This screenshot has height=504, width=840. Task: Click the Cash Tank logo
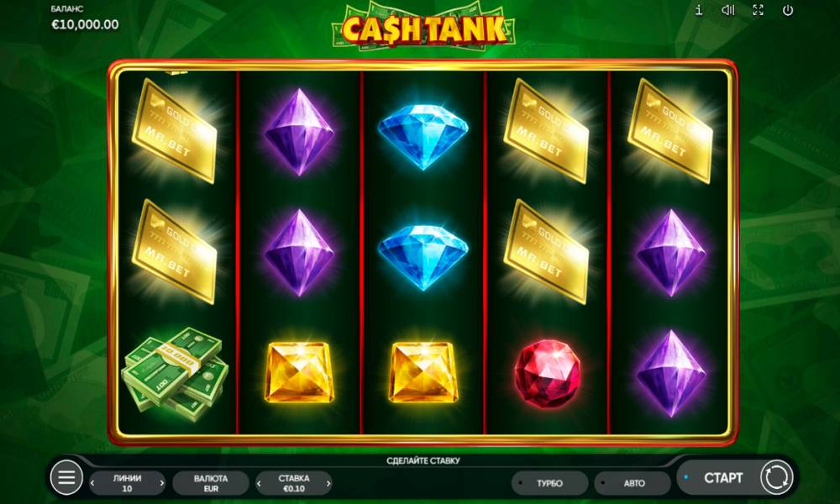[x=423, y=28]
